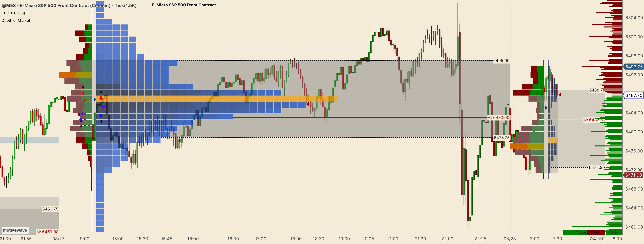
Task: Select the TPO(1D,30,5) study label
Action: (x=13, y=13)
